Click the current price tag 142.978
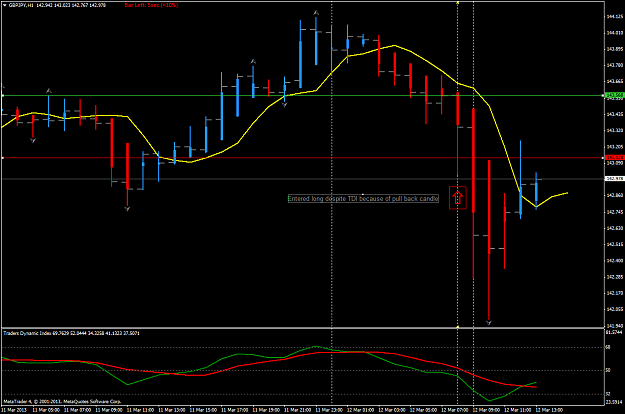 [x=614, y=179]
